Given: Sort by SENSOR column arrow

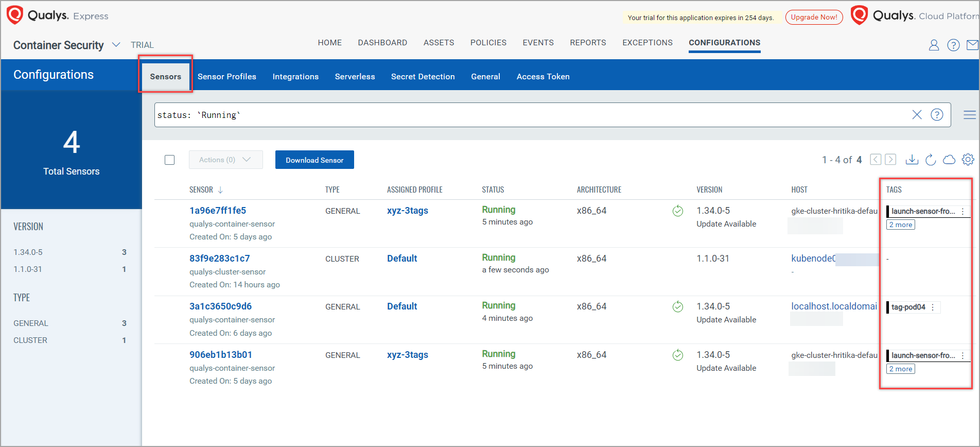Looking at the screenshot, I should click(x=220, y=190).
